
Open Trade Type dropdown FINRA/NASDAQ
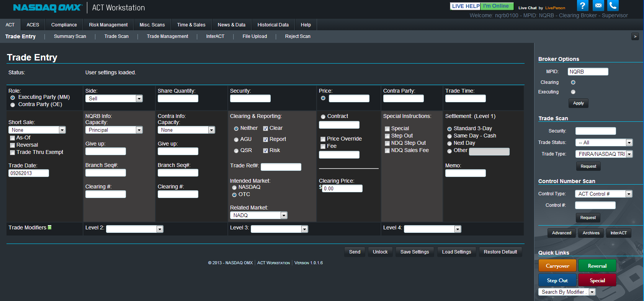[x=604, y=154]
